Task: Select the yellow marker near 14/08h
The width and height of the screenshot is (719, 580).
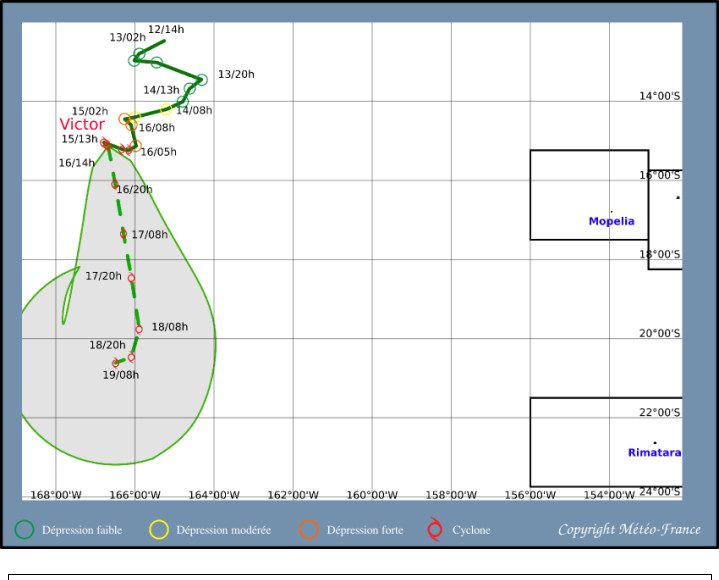Action: point(166,109)
